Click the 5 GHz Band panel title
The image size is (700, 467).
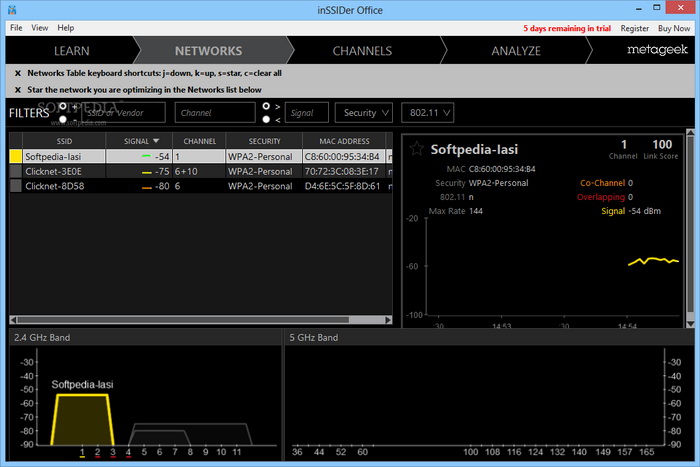tap(313, 338)
